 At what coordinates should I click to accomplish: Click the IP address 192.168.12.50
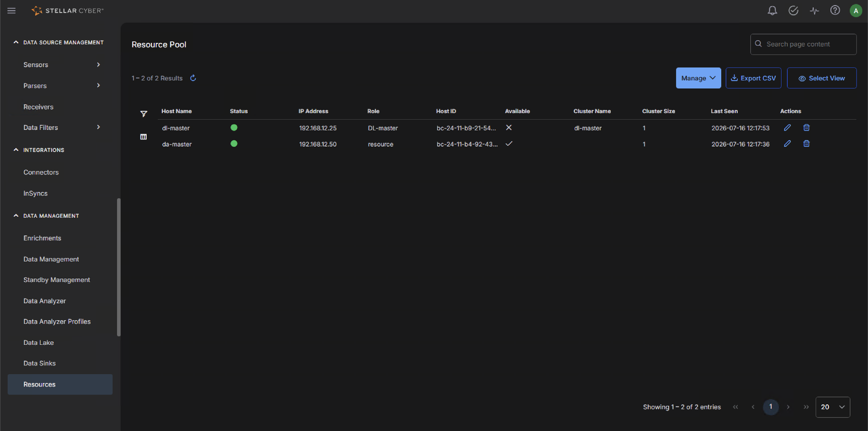318,144
